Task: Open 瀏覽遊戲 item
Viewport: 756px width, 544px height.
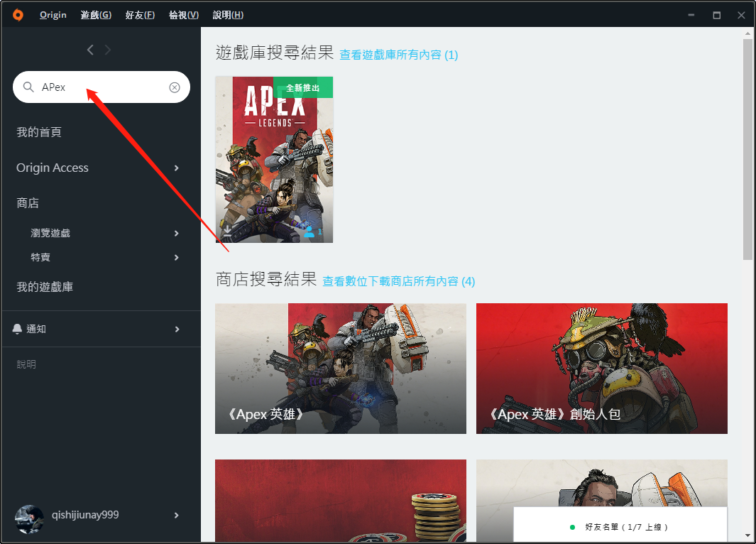Action: 50,233
